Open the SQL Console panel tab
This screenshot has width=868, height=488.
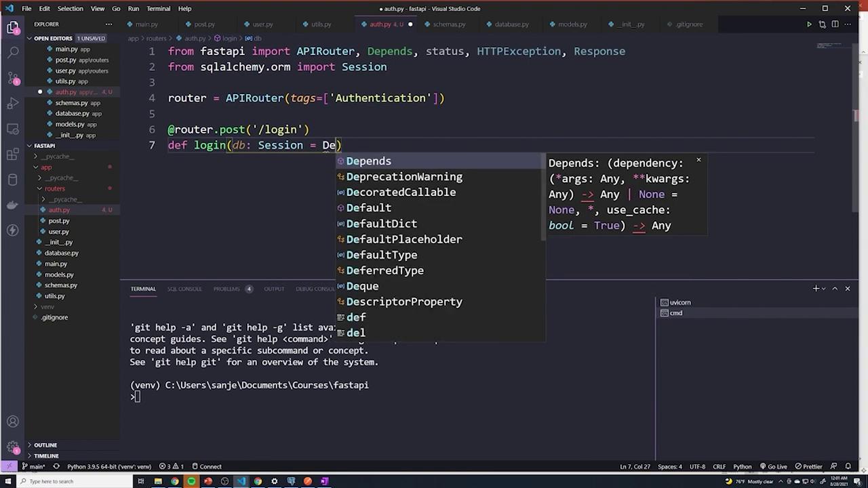184,289
